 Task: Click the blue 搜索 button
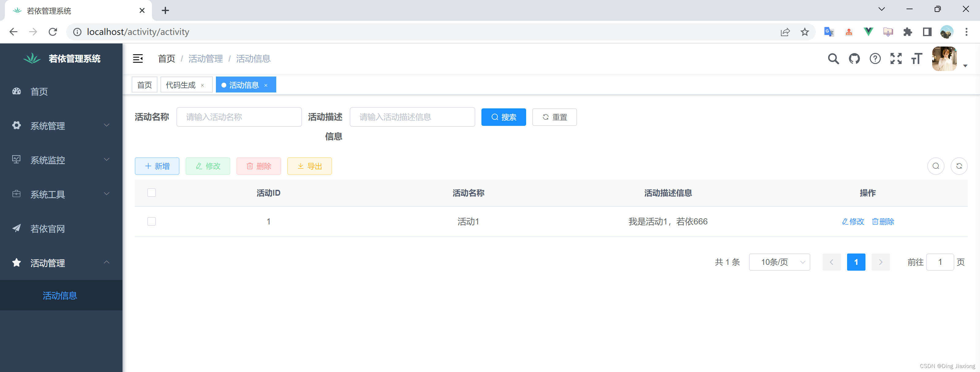pos(503,117)
